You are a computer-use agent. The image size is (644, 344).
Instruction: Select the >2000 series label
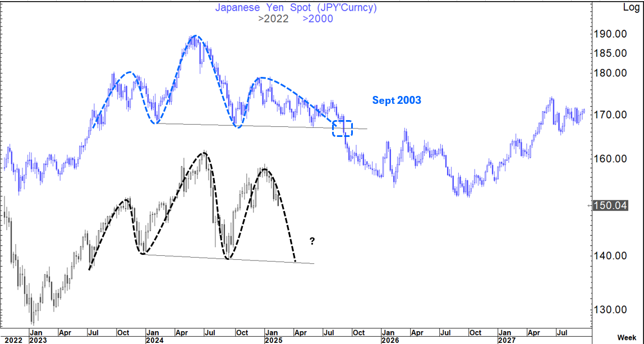(318, 19)
